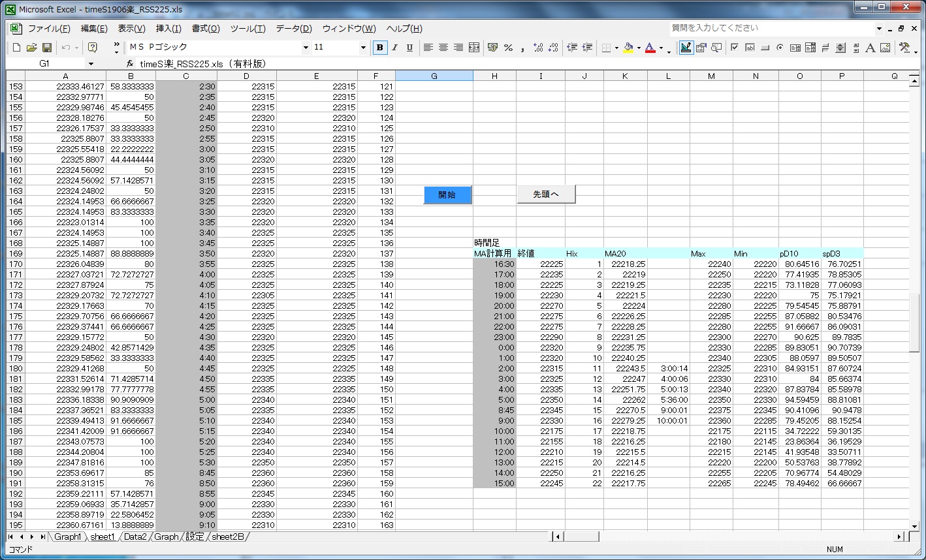Open the fill color dropdown arrow
The width and height of the screenshot is (926, 560).
639,48
